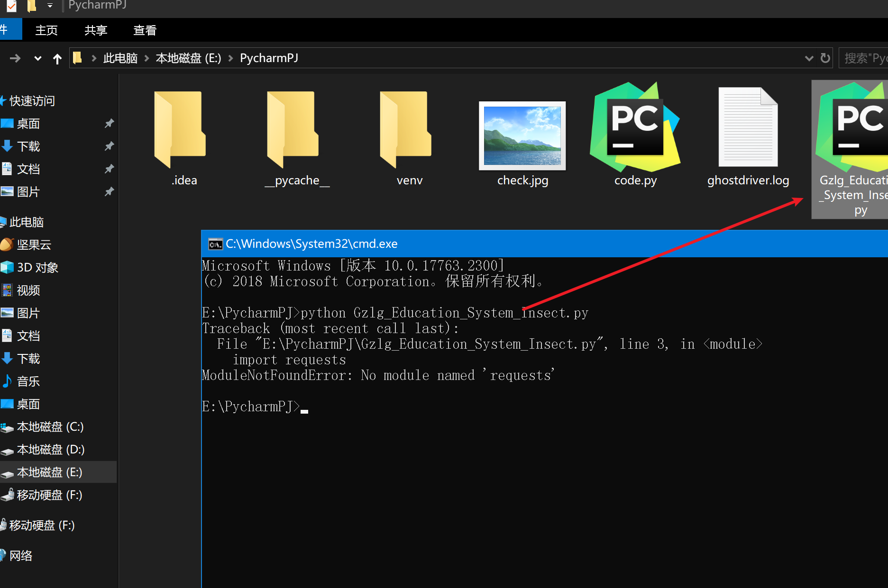888x588 pixels.
Task: Open pinned 图片 under quick access
Action: point(28,192)
